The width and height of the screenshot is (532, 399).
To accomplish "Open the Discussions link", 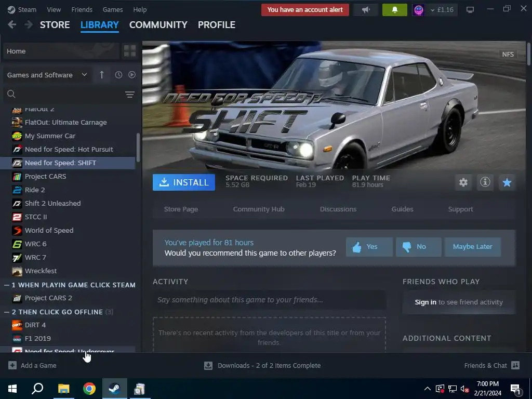I will [338, 209].
